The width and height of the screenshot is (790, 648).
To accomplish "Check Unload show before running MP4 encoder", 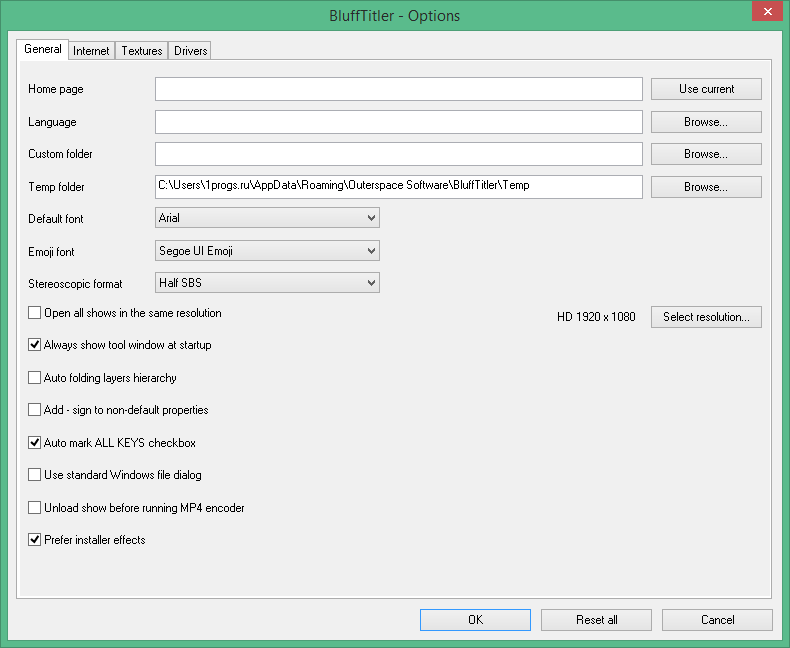I will pyautogui.click(x=35, y=508).
